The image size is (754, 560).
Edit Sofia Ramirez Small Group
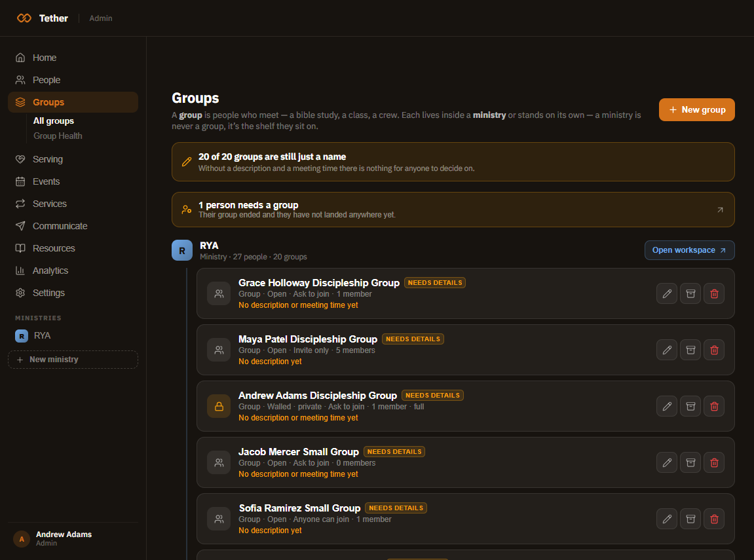(666, 519)
